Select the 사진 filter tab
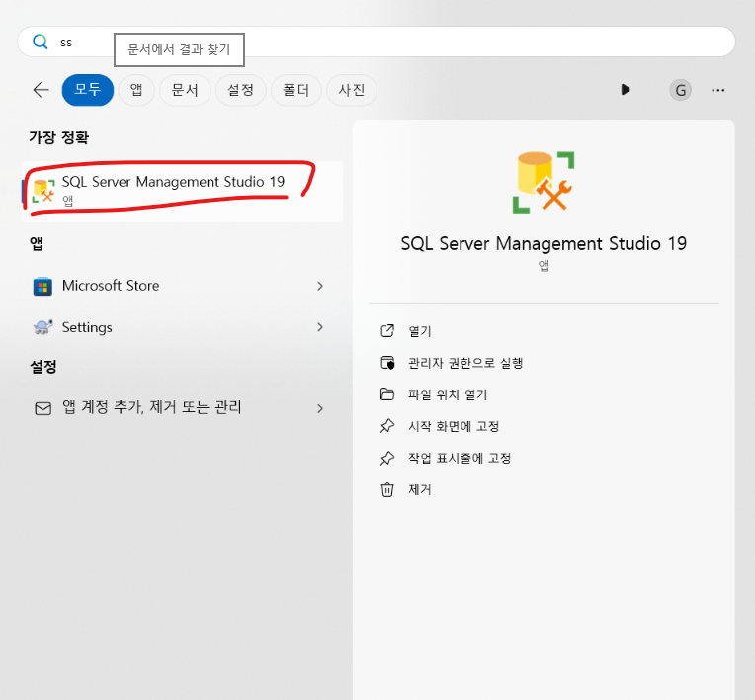755x700 pixels. click(352, 90)
